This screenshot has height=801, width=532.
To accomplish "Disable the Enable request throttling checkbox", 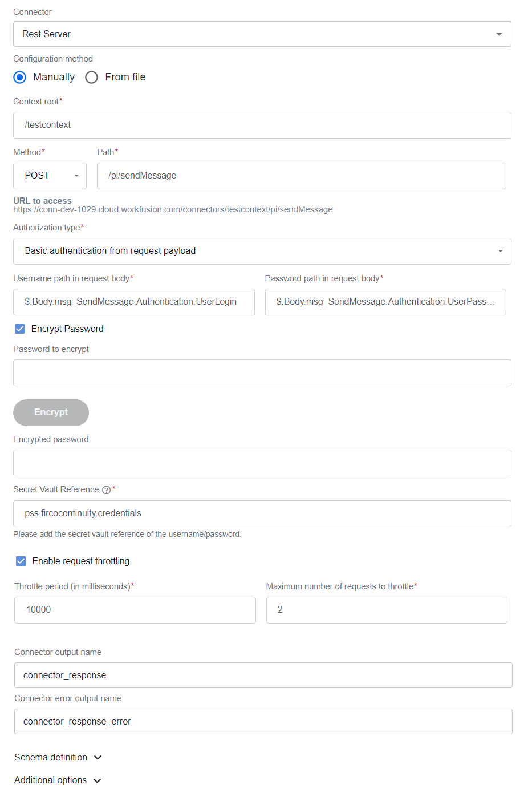I will [x=21, y=561].
